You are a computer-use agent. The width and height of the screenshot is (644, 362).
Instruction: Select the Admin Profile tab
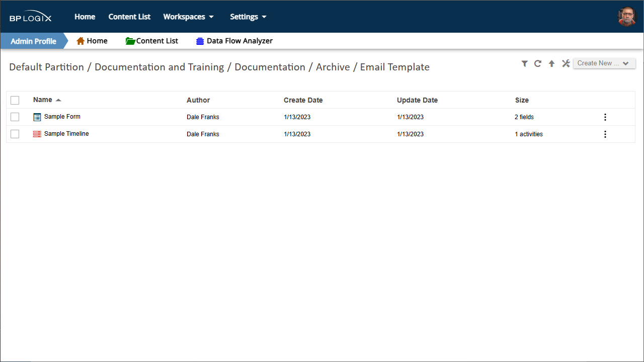(x=33, y=41)
